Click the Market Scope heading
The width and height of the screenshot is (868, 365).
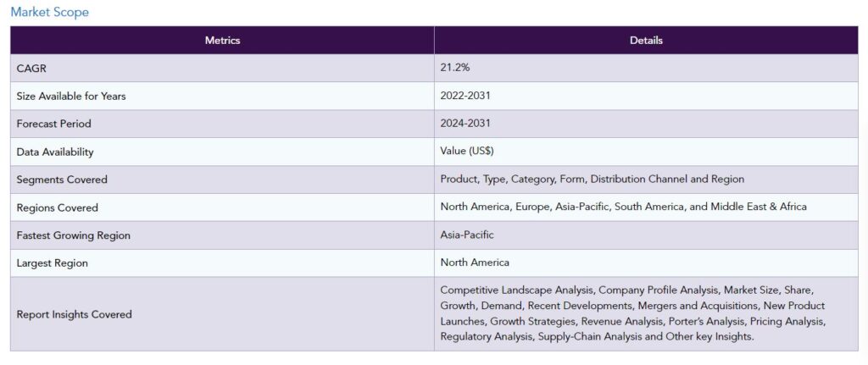49,12
